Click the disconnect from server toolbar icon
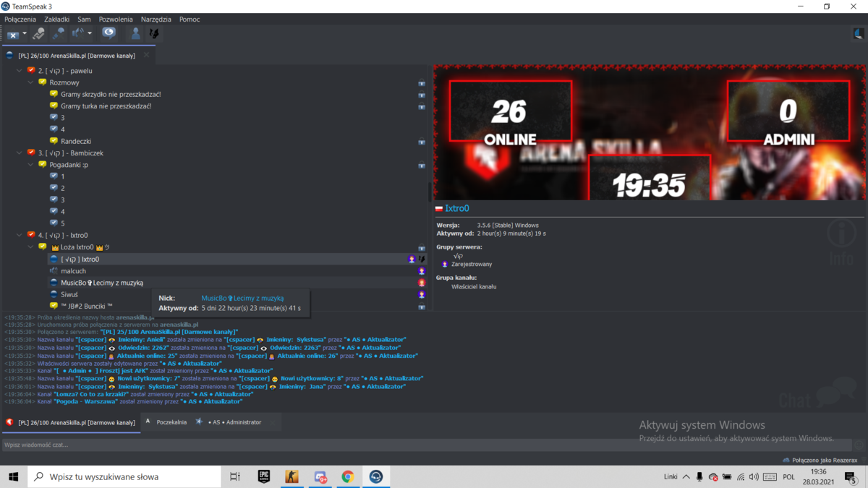The image size is (868, 488). pyautogui.click(x=13, y=33)
